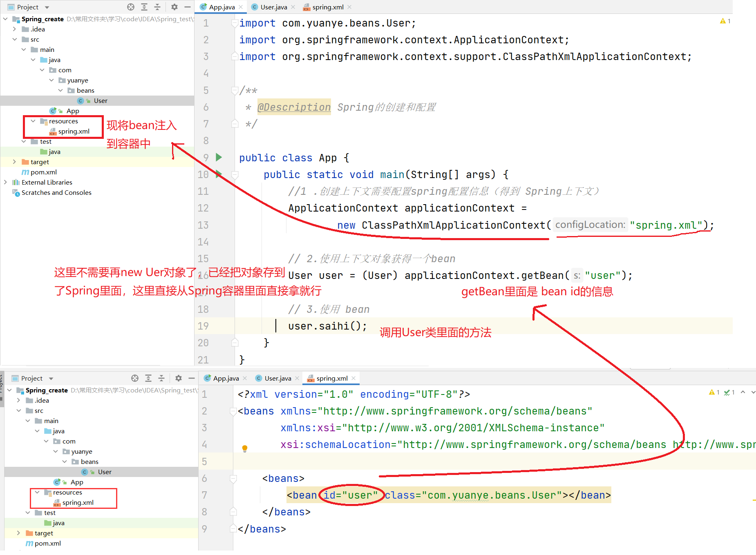Click user.saihi() call on line 19

328,326
